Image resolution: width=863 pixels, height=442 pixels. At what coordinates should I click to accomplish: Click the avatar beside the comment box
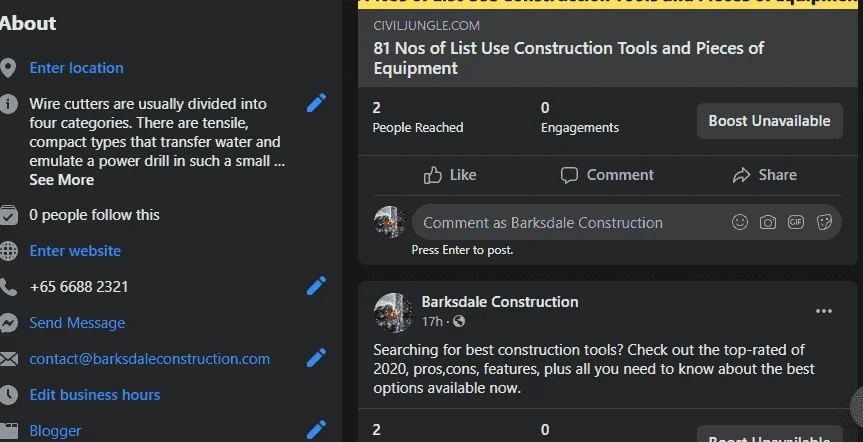click(390, 222)
